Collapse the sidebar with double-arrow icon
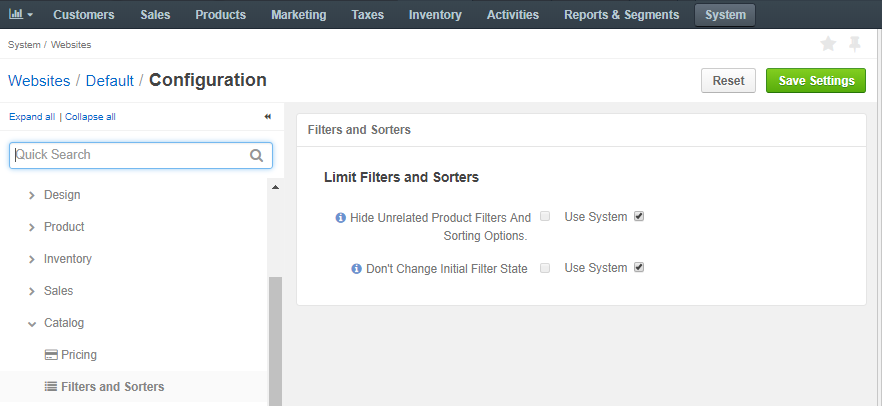 [268, 116]
